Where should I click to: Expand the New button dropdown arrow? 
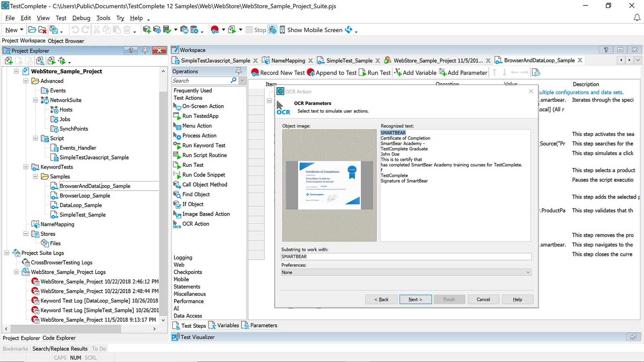22,30
